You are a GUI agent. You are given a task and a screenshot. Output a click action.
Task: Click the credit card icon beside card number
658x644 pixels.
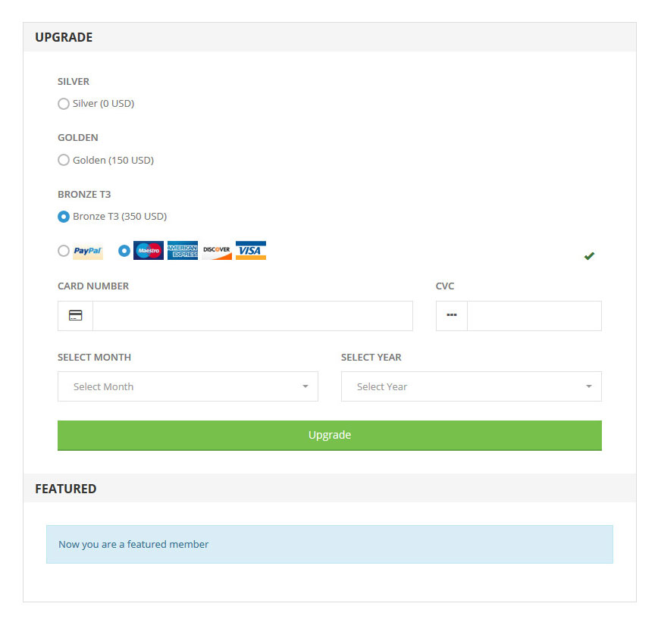click(x=76, y=316)
